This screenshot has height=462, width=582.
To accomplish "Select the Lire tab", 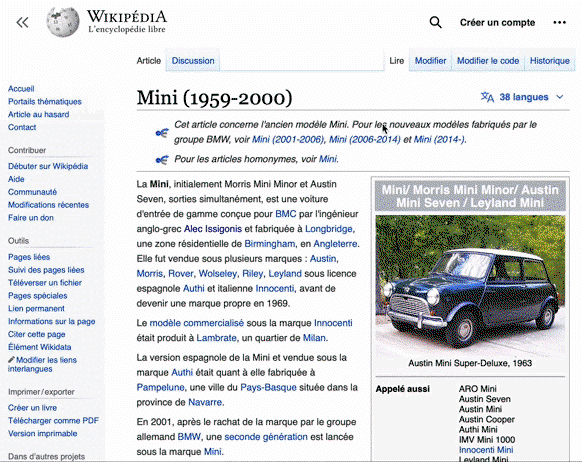I will click(396, 60).
